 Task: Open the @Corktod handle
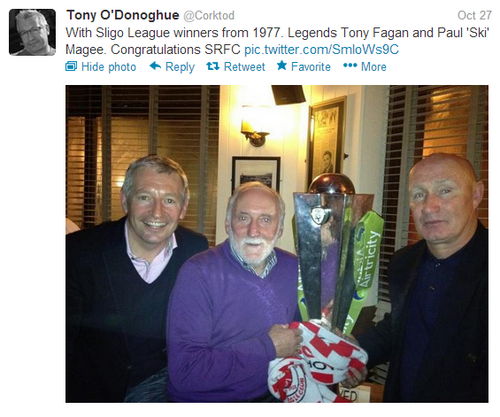click(x=209, y=16)
